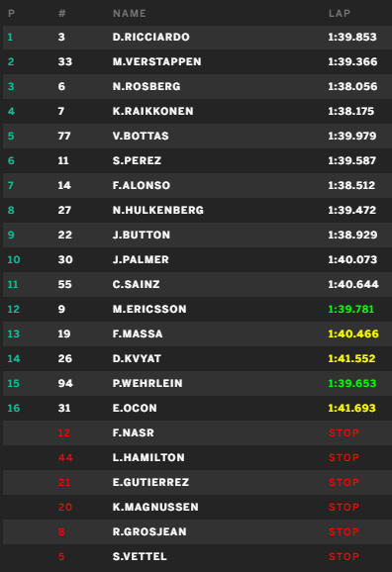Open the N.ROSBERG entry
This screenshot has width=392, height=572.
197,86
